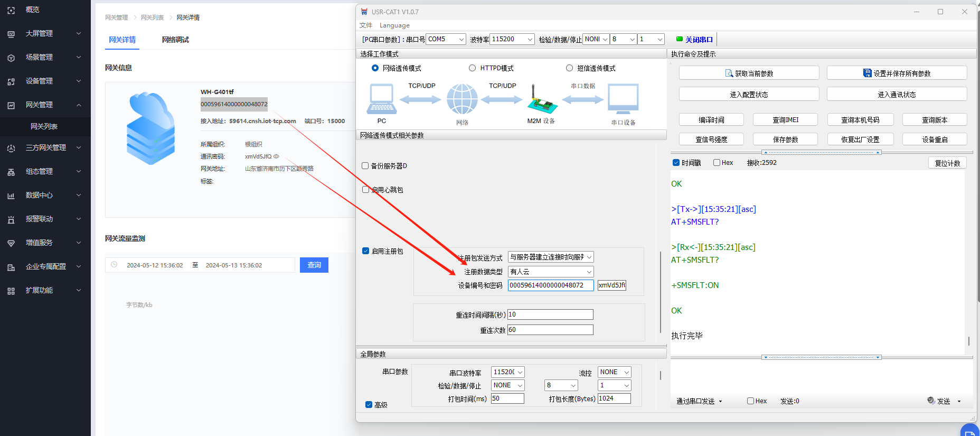Screen dimensions: 980x436
Task: Click the overview icon in sidebar
Action: 11,10
